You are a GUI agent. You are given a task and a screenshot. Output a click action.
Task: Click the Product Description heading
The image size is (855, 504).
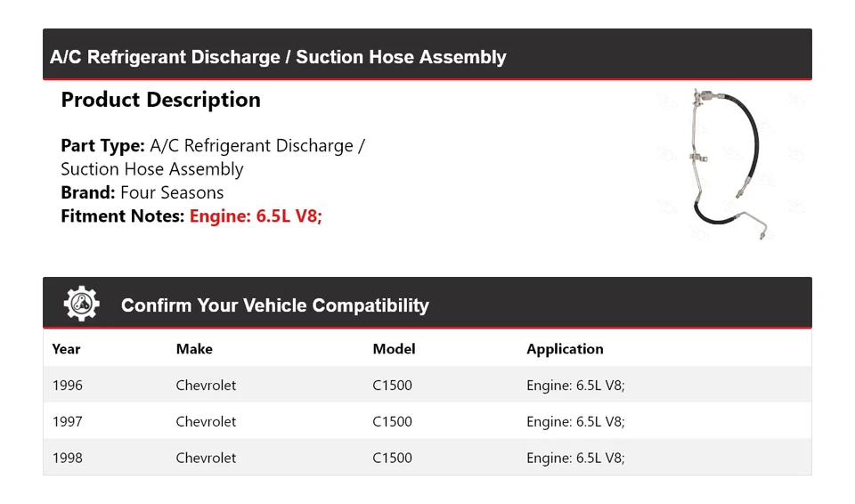click(x=160, y=100)
